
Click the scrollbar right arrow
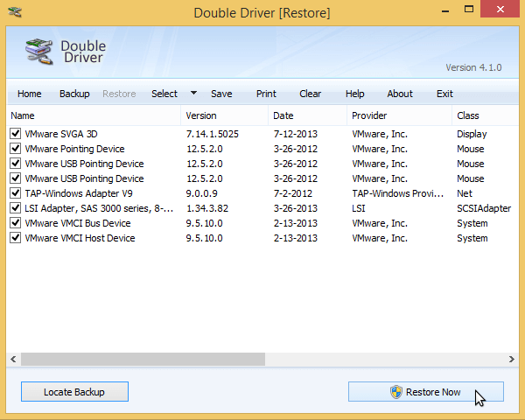511,359
